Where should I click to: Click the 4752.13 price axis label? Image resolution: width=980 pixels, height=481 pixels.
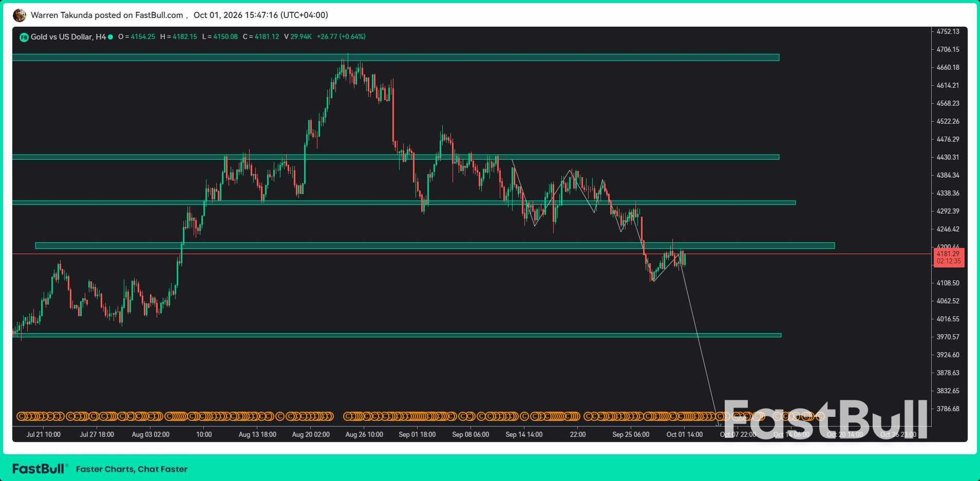948,32
